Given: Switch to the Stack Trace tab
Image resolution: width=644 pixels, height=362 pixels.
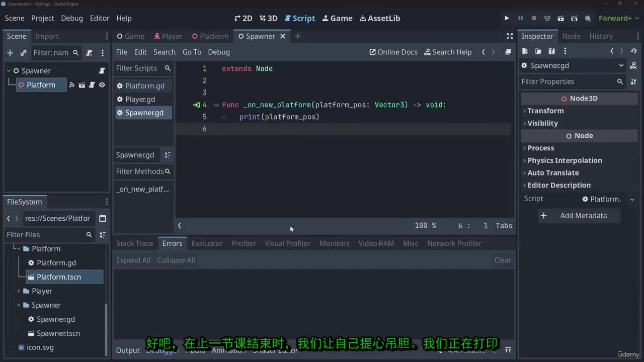Looking at the screenshot, I should 134,243.
